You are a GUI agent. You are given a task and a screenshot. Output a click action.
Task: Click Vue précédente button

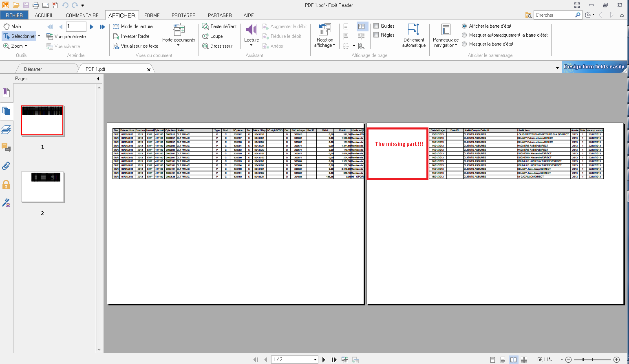tap(66, 37)
